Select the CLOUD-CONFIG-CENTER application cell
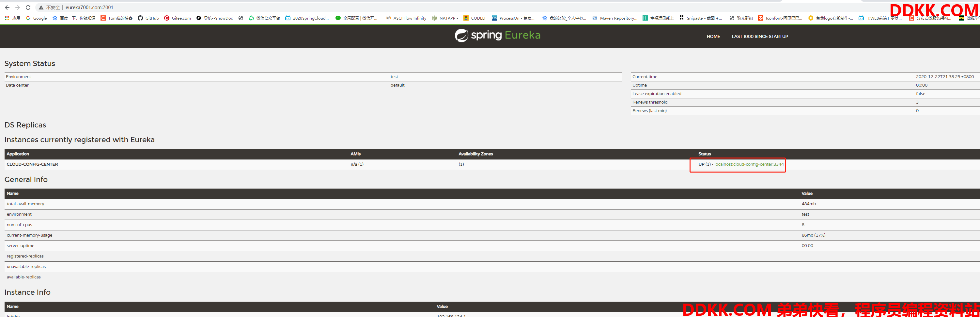 coord(32,164)
